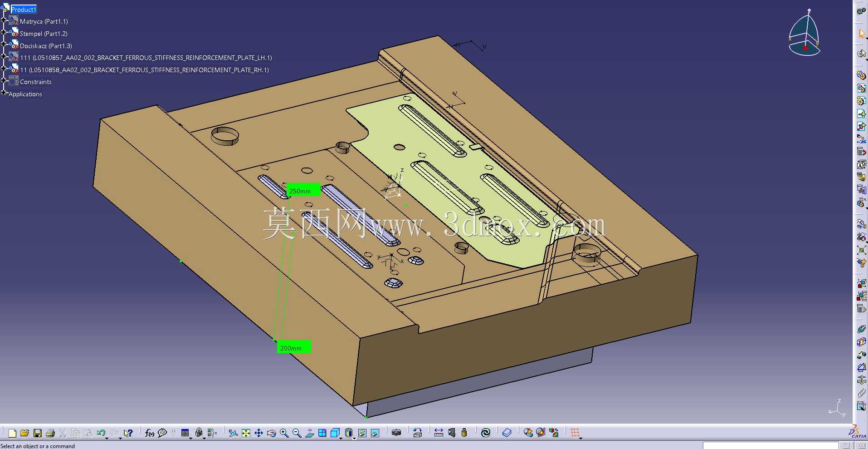Open a file with the folder icon
868x449 pixels.
pyautogui.click(x=24, y=433)
